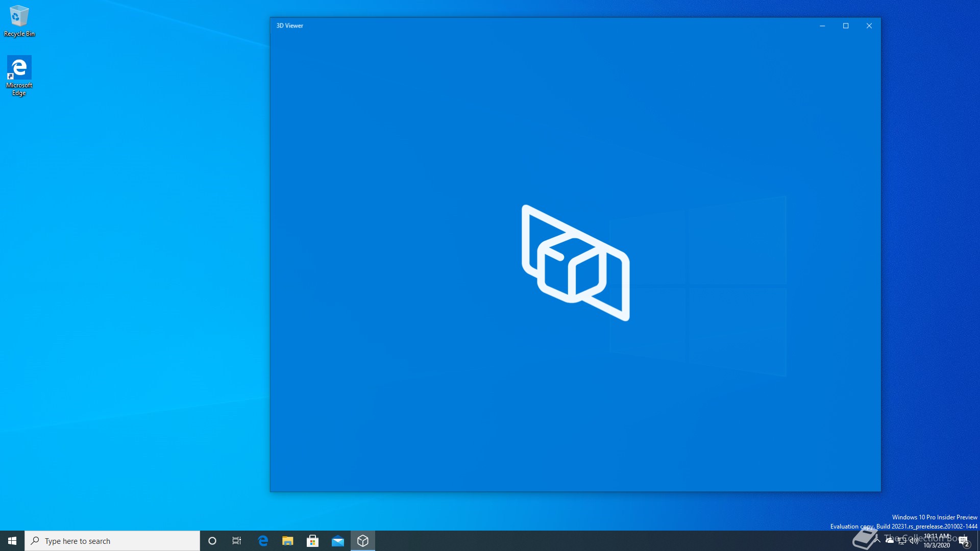
Task: Open the Windows Start menu
Action: tap(12, 541)
